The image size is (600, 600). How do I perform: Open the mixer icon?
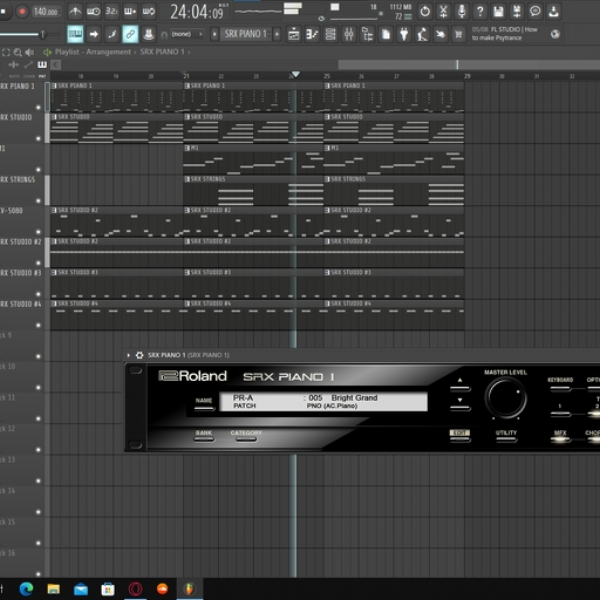click(349, 34)
